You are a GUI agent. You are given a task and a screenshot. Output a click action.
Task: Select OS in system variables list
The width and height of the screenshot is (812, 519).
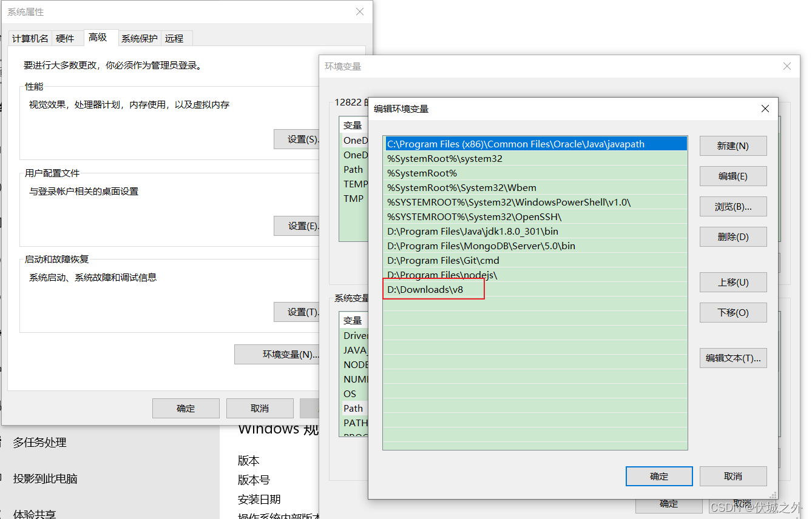pos(354,394)
